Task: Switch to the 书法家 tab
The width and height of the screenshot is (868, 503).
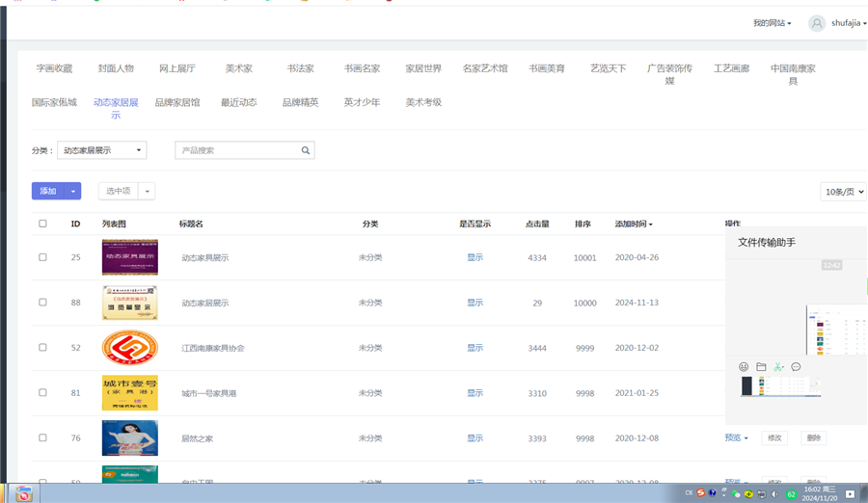Action: pyautogui.click(x=300, y=68)
